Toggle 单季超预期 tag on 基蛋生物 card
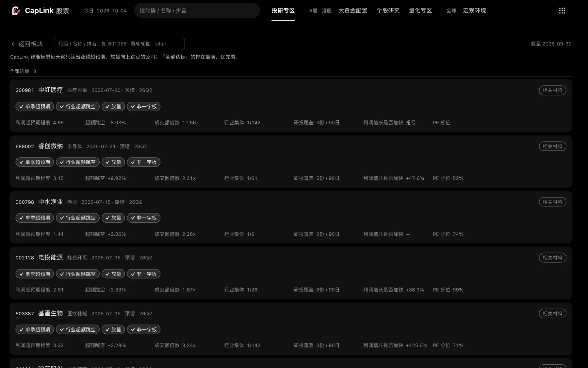The height and width of the screenshot is (368, 588). 35,330
